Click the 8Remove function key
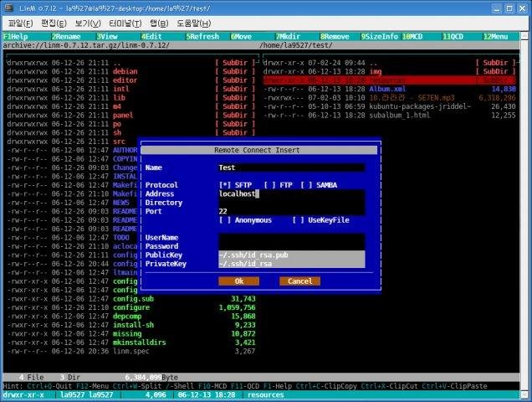Viewport: 532px width, 402px height. tap(335, 36)
